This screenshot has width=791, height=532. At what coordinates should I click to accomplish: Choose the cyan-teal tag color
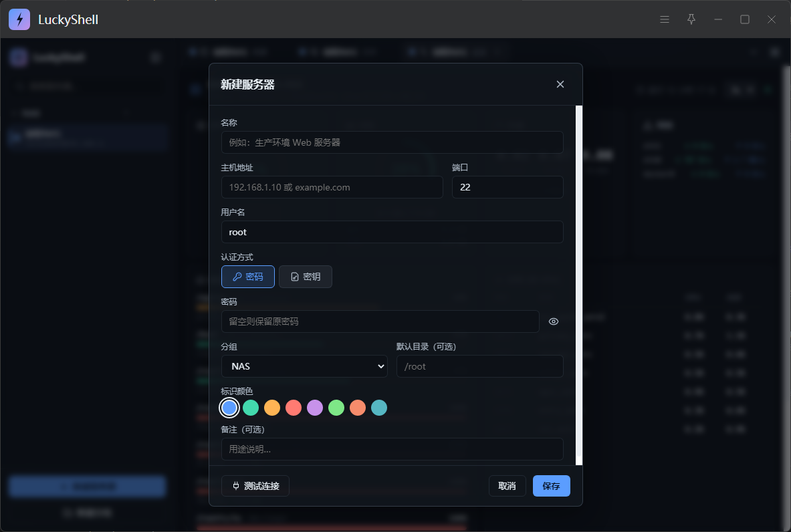pyautogui.click(x=379, y=408)
